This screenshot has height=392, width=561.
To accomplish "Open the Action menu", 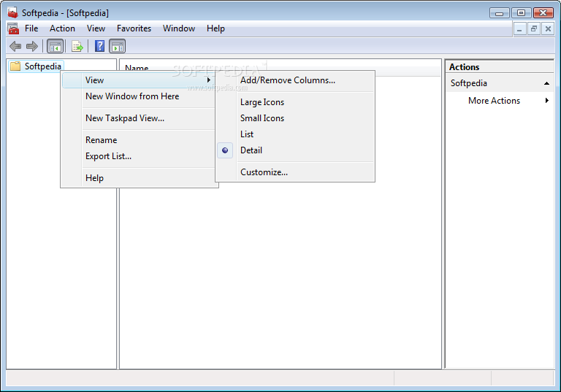I will [x=62, y=28].
